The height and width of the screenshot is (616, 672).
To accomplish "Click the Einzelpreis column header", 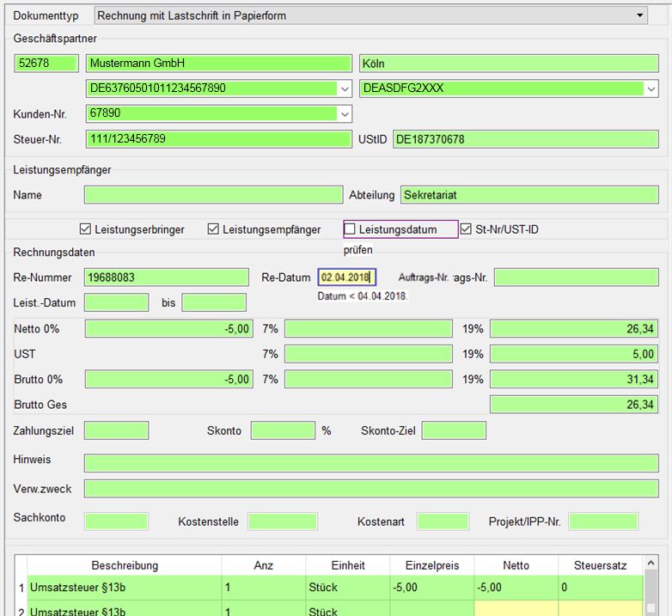I will (x=432, y=565).
